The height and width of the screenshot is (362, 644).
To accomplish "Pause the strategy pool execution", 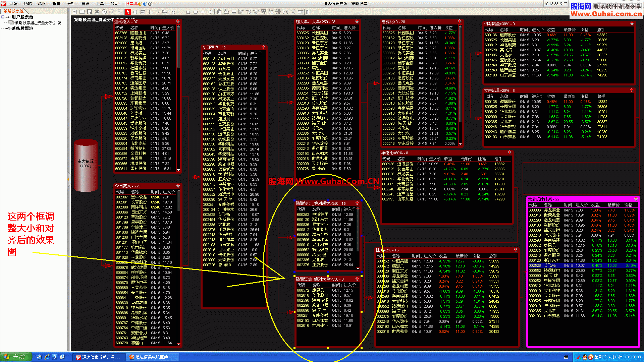I will [x=111, y=12].
